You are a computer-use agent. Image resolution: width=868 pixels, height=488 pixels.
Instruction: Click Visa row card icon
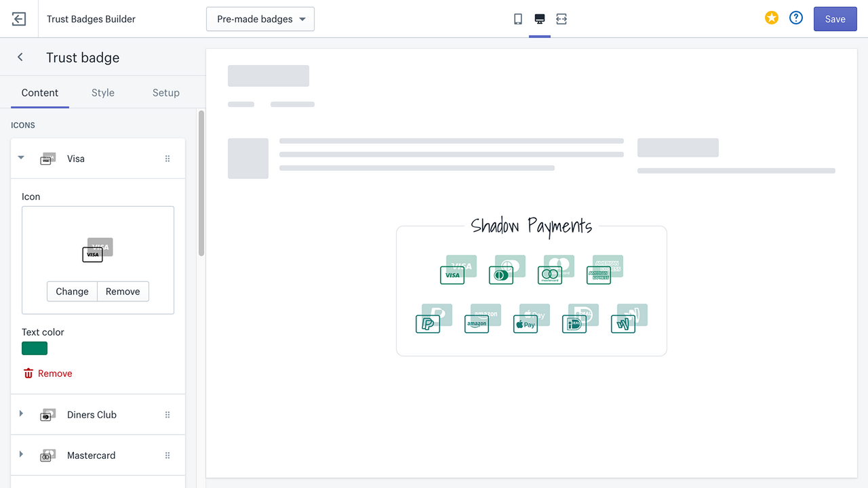[47, 159]
